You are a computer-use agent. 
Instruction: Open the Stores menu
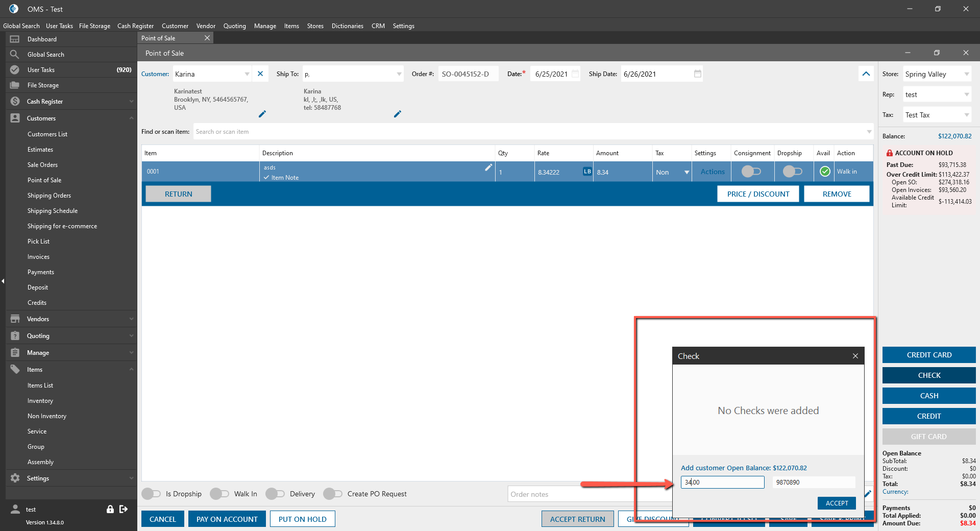315,26
